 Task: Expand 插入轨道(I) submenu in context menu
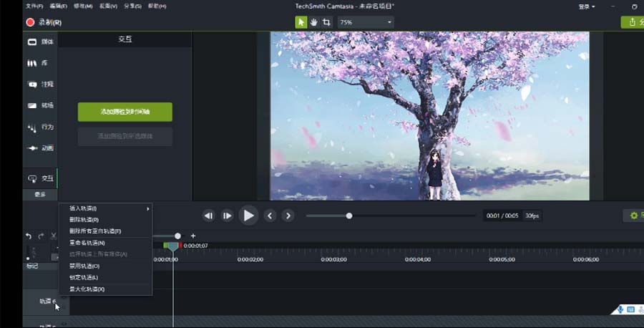click(106, 209)
